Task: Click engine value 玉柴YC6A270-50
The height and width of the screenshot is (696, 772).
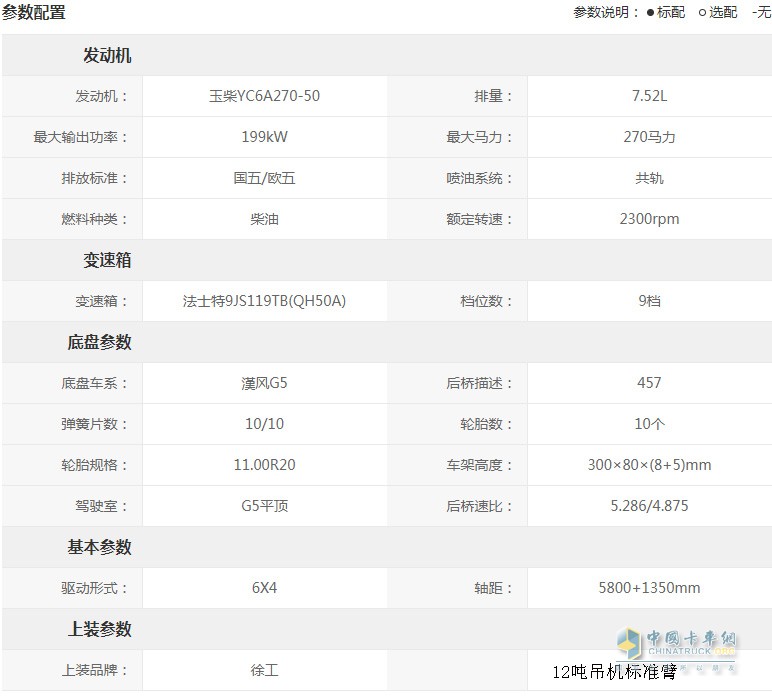Action: pos(264,96)
